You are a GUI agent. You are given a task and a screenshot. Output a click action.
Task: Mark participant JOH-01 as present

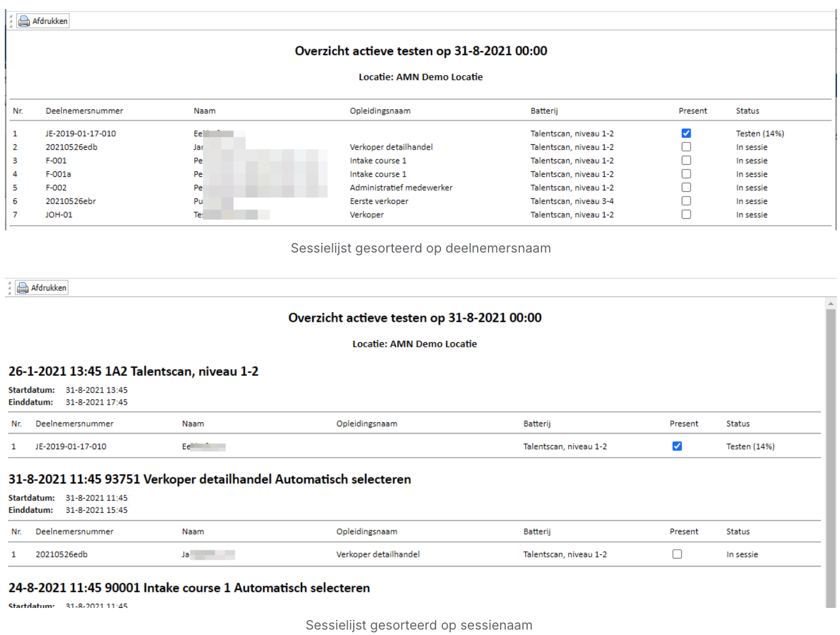coord(686,215)
